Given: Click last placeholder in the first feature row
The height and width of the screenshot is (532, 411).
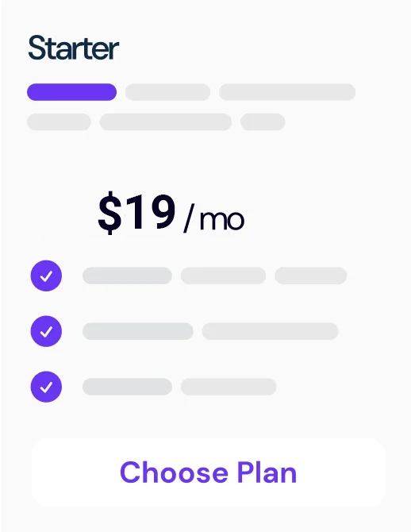Looking at the screenshot, I should [310, 276].
